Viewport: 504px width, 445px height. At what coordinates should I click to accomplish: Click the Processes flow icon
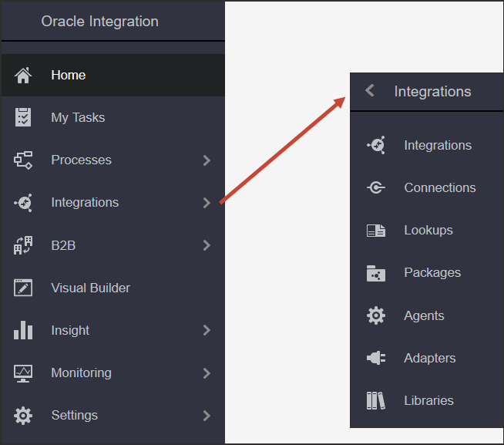click(x=23, y=160)
